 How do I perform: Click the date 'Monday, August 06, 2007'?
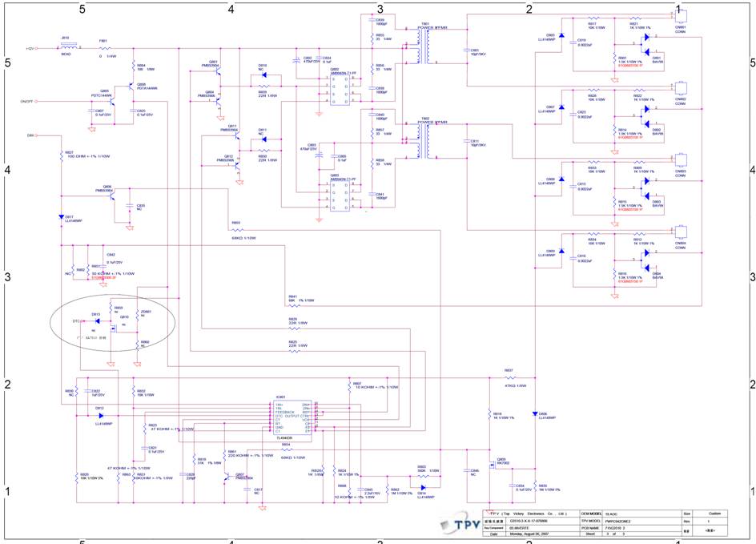531,534
